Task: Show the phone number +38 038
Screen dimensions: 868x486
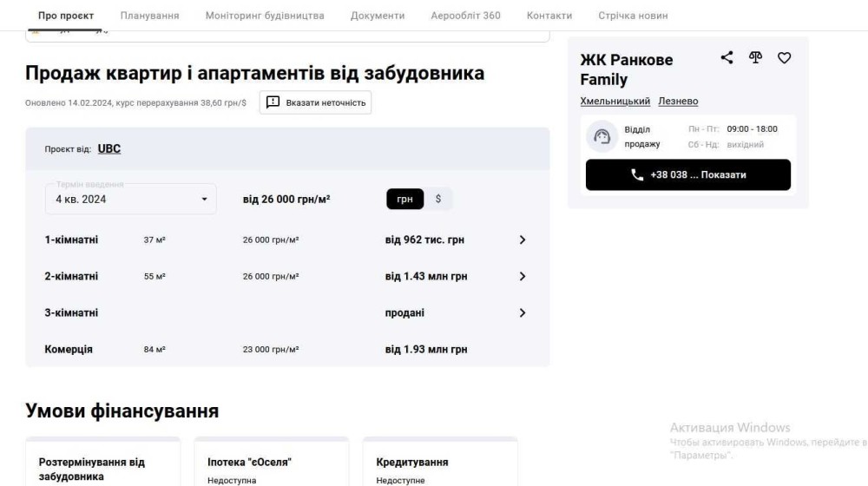Action: 688,174
